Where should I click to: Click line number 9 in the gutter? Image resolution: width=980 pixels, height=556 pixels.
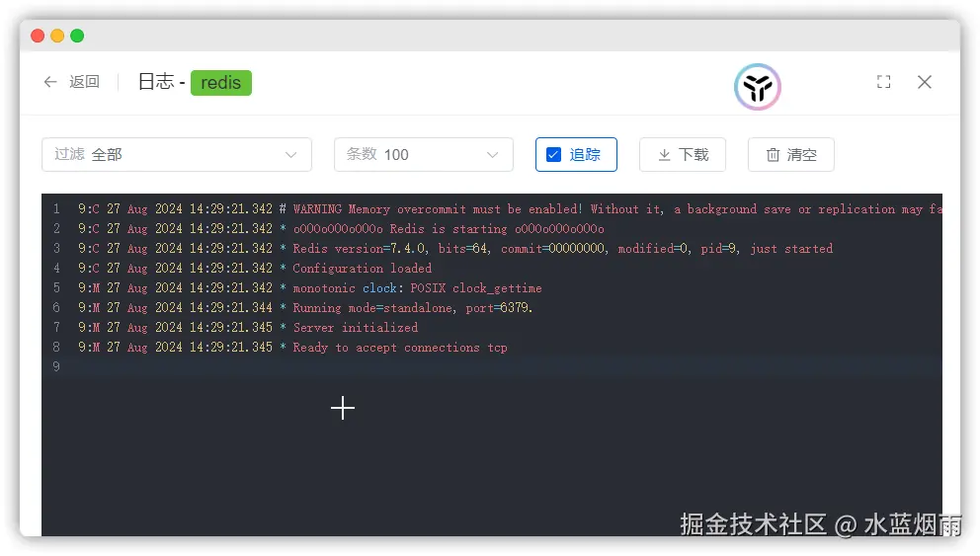click(56, 366)
